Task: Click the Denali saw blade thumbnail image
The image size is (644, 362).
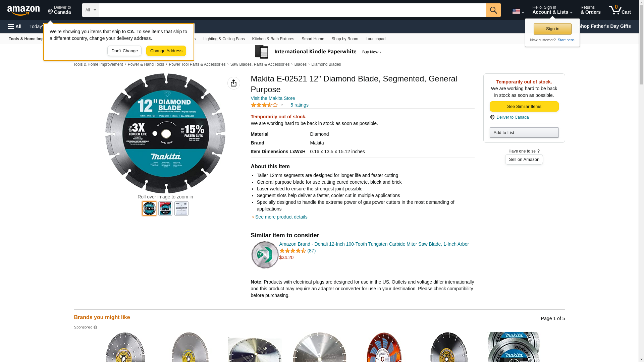Action: pos(265,255)
